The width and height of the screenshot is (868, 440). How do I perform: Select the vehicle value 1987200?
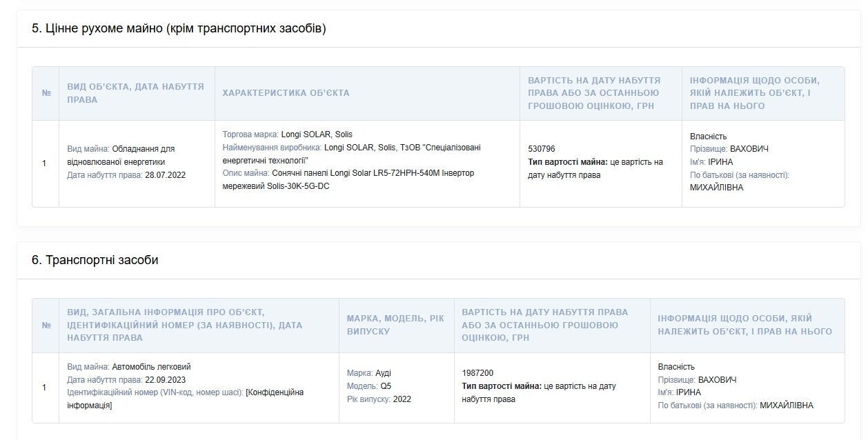(478, 373)
